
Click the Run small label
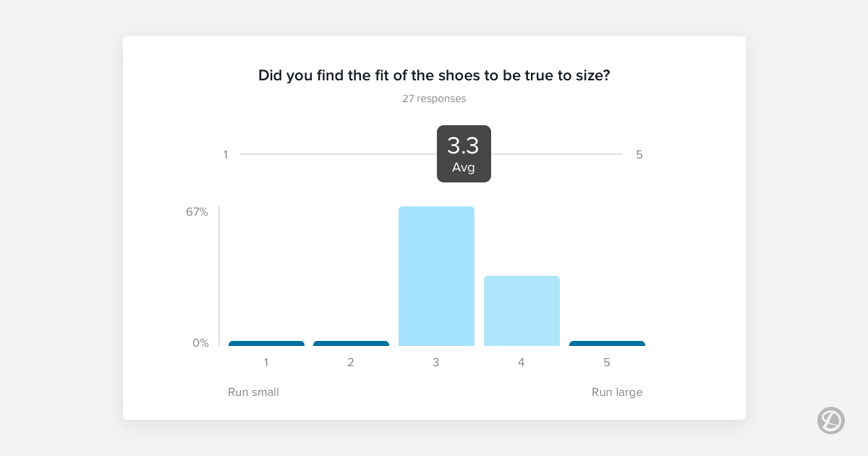[253, 392]
